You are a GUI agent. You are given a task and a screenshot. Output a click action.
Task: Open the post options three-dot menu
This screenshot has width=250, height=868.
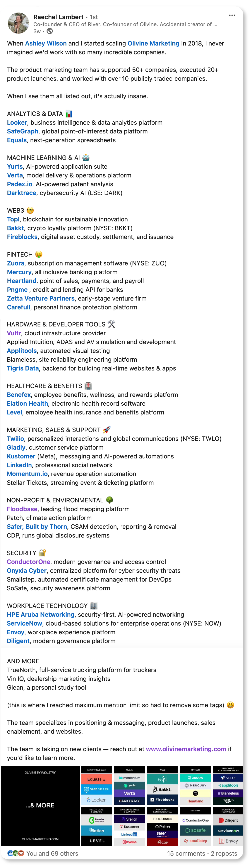click(232, 15)
